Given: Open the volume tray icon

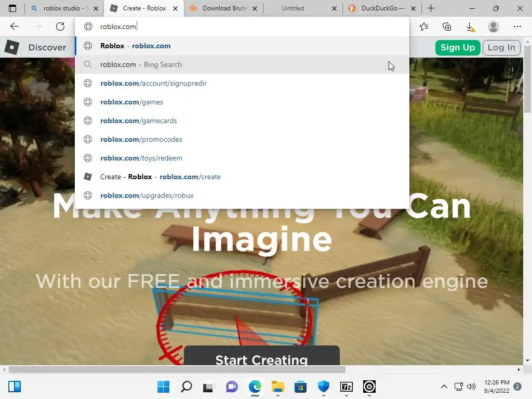Looking at the screenshot, I should (x=471, y=387).
